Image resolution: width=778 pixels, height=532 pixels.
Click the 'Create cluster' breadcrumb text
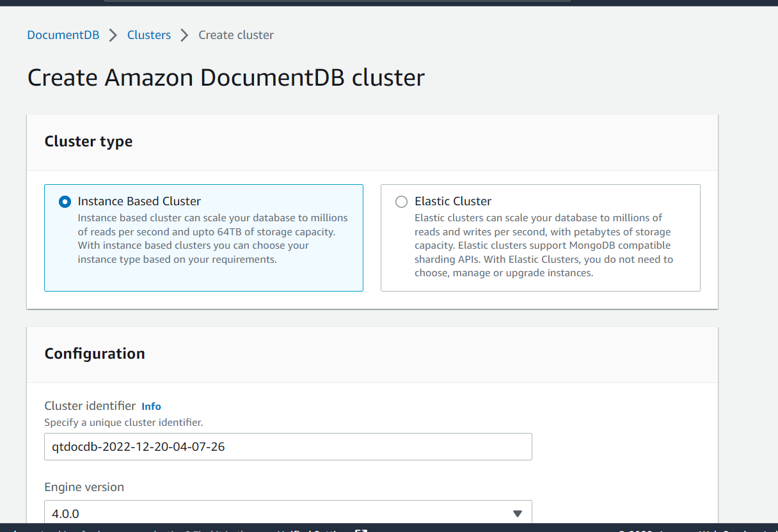coord(236,35)
